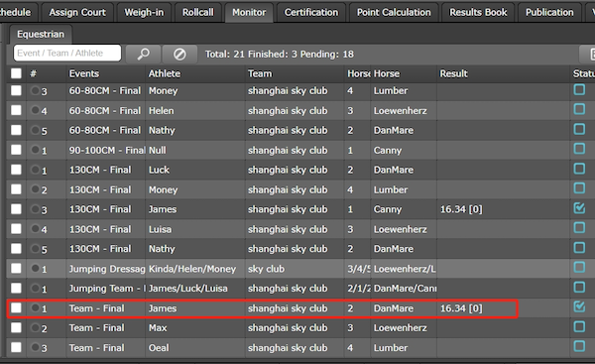The image size is (595, 364).
Task: Check the row checkbox for 130CM James
Action: click(x=16, y=209)
